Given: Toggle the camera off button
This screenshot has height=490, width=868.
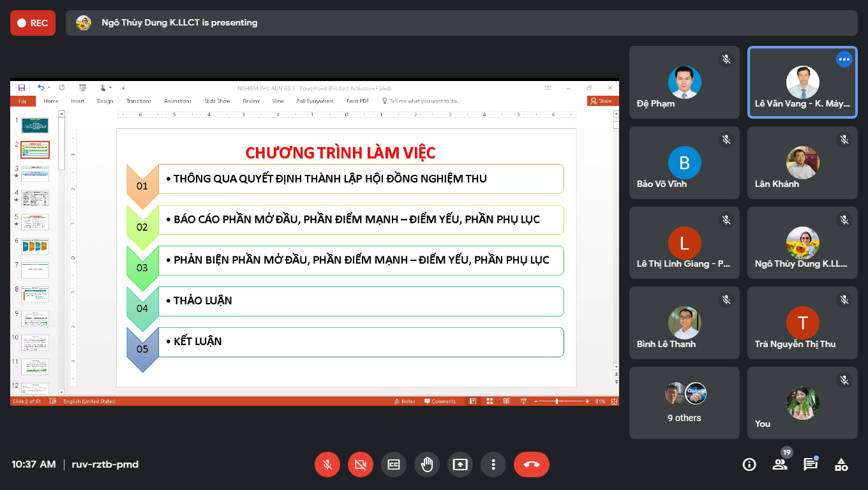Looking at the screenshot, I should pos(361,464).
